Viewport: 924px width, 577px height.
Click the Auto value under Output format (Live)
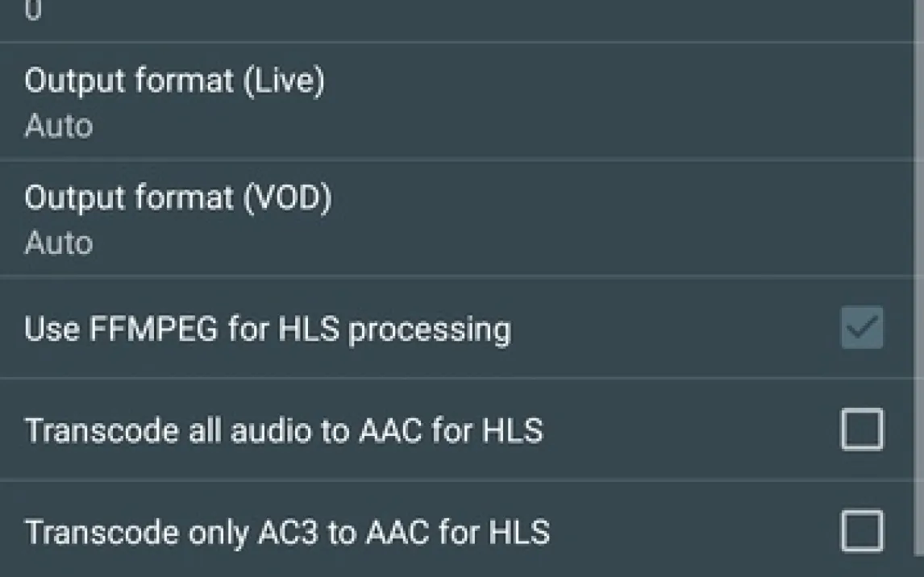(x=58, y=127)
